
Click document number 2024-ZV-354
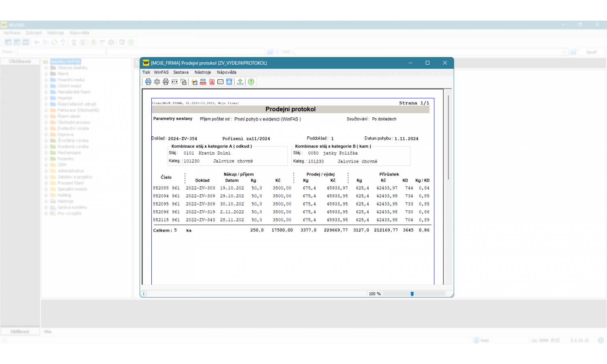coord(183,139)
